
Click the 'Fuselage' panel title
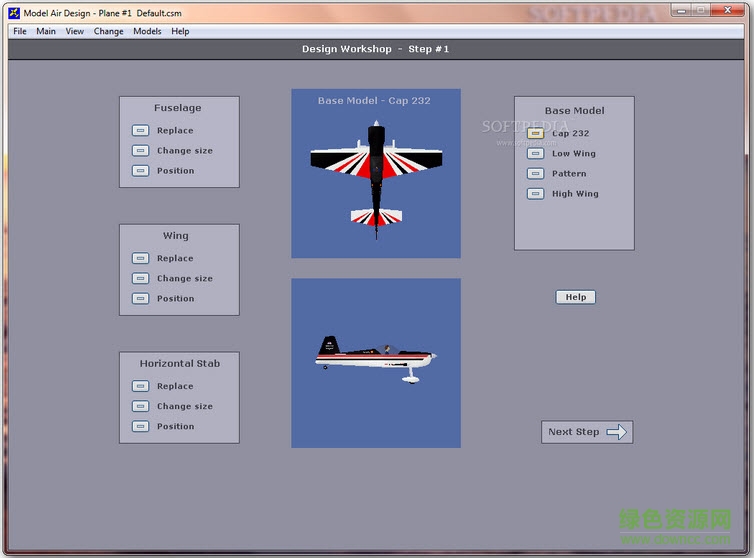pos(178,108)
